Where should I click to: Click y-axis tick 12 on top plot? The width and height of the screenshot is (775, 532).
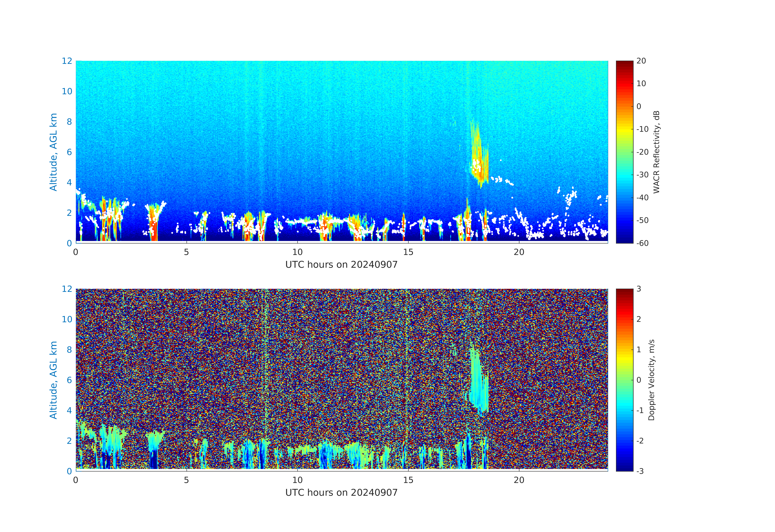tap(67, 61)
